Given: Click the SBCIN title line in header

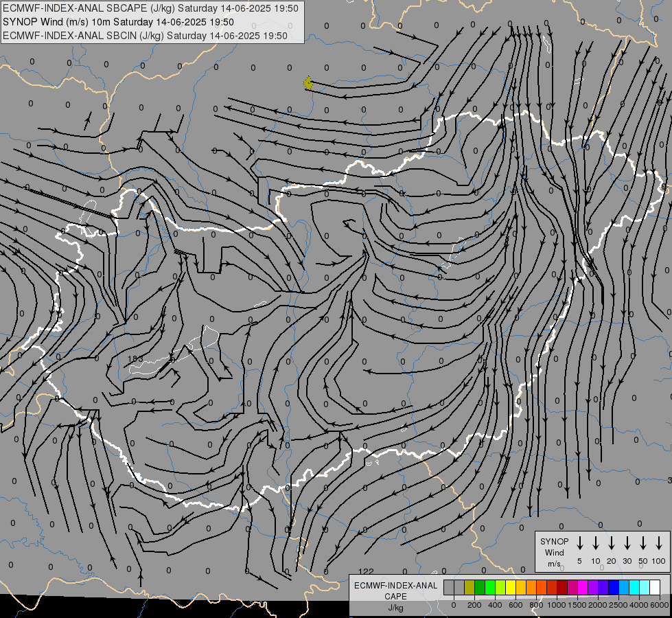Looking at the screenshot, I should (145, 36).
